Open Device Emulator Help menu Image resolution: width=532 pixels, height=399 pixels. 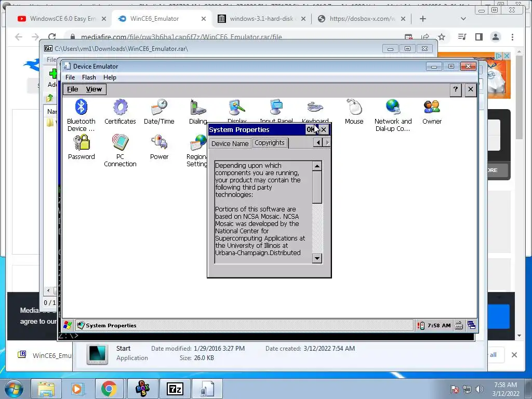coord(110,77)
